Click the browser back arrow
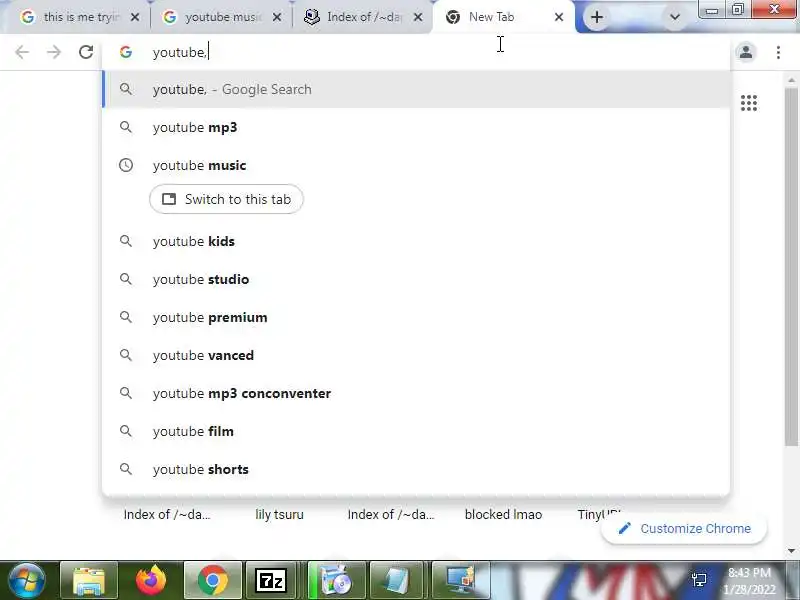This screenshot has width=800, height=600. (x=22, y=52)
